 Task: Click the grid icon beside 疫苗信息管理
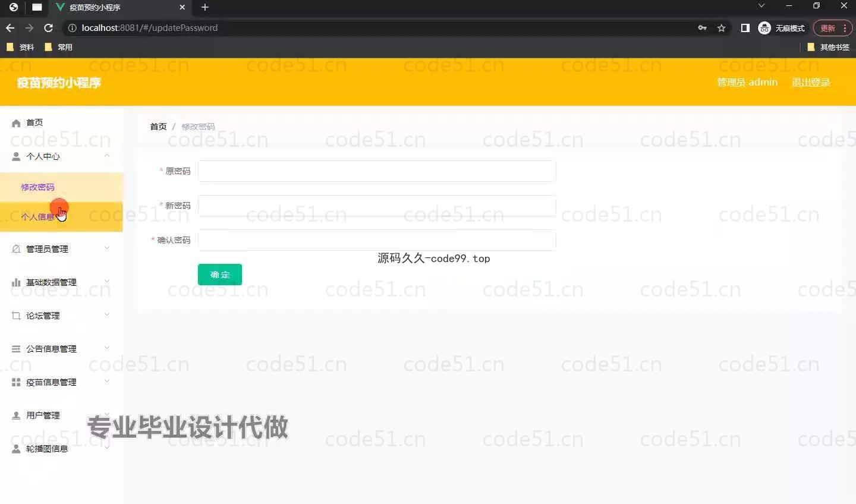point(16,382)
